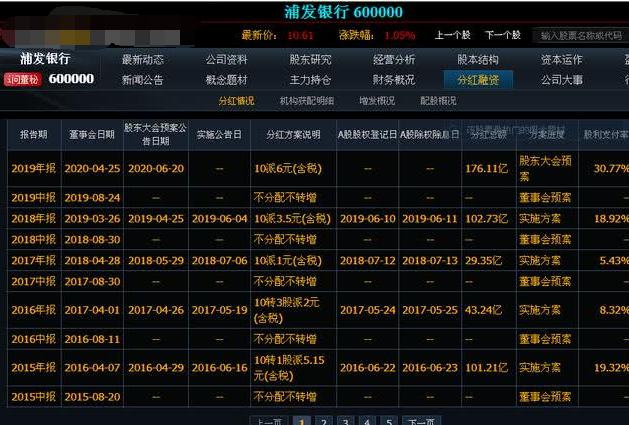Go to 新闻公告 section
This screenshot has width=629, height=425.
[x=142, y=80]
